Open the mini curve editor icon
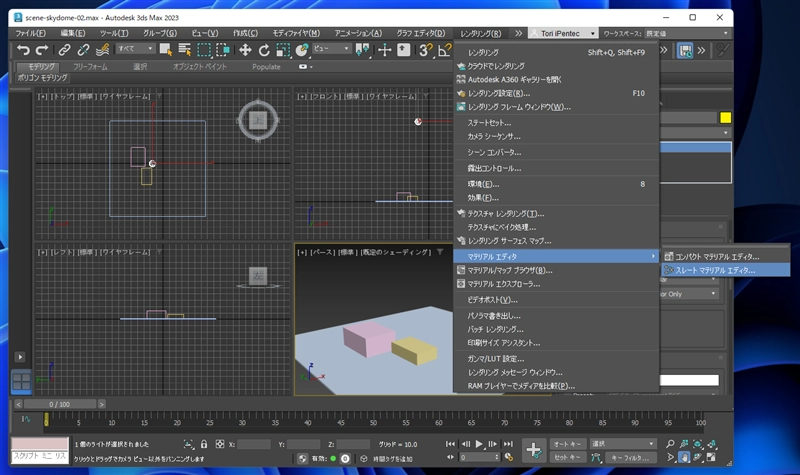The height and width of the screenshot is (475, 800). (x=26, y=419)
